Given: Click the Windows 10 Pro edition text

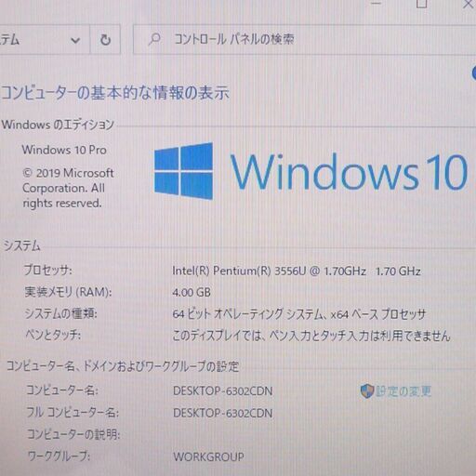Looking at the screenshot, I should click(64, 150).
